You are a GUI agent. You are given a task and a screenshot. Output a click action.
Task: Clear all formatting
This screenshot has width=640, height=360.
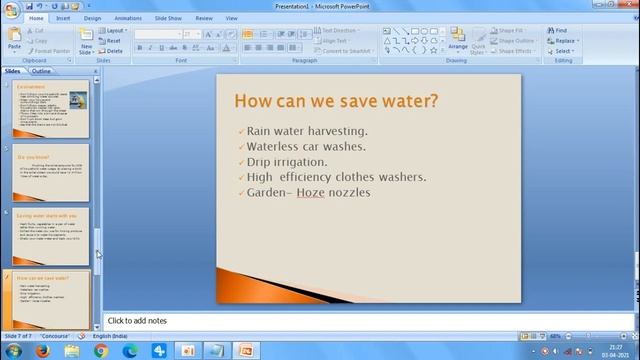tap(231, 35)
